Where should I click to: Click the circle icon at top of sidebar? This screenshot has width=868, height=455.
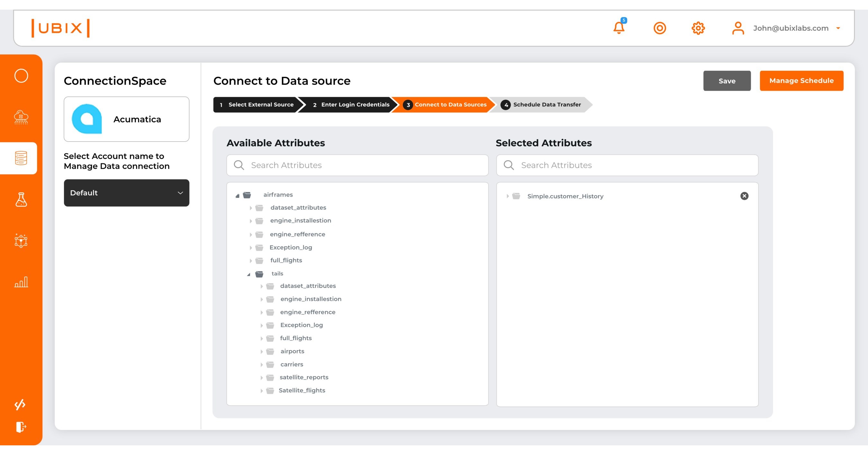point(21,76)
